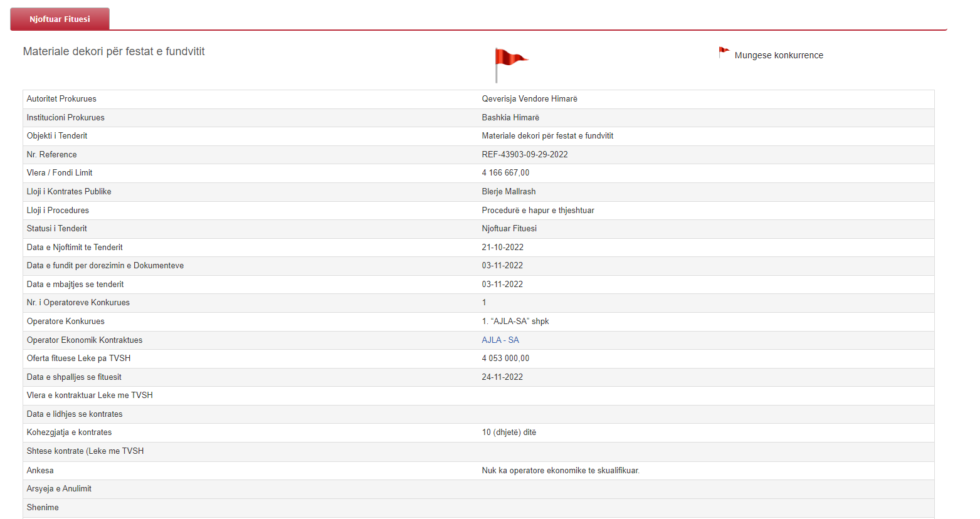Select the reference number REF-43903-09-29-2022

pyautogui.click(x=524, y=154)
